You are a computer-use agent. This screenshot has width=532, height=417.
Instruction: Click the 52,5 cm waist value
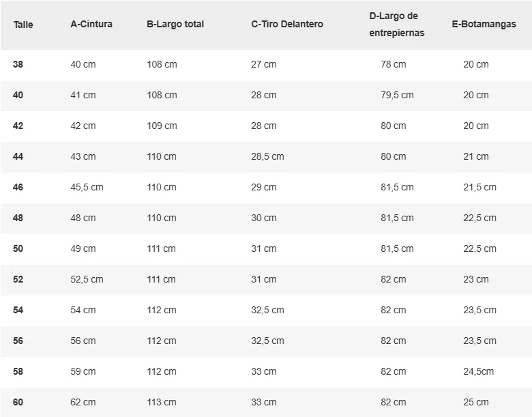coord(87,279)
